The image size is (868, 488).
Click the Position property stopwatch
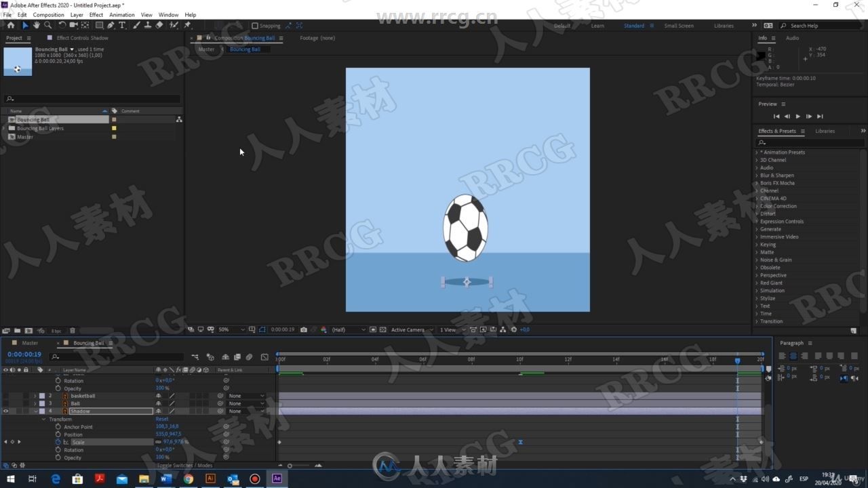[x=58, y=434]
